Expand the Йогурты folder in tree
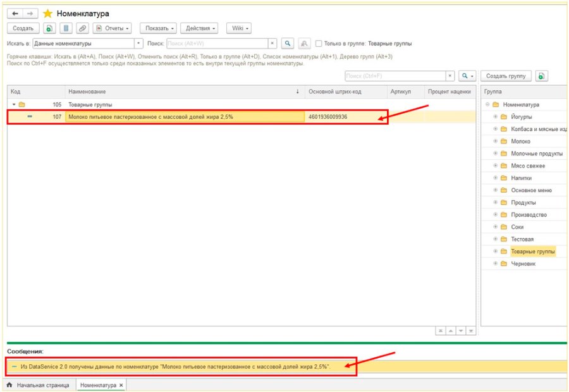The image size is (569, 392). 495,117
